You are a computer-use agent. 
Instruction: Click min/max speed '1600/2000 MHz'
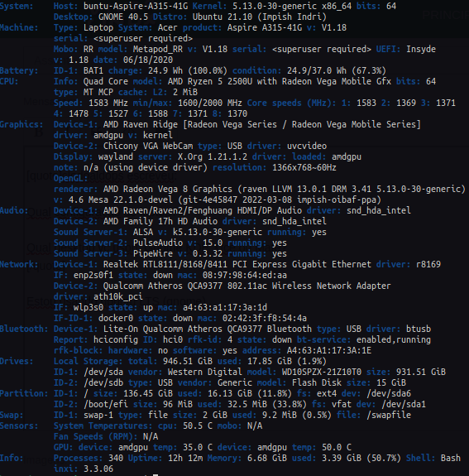[210, 103]
